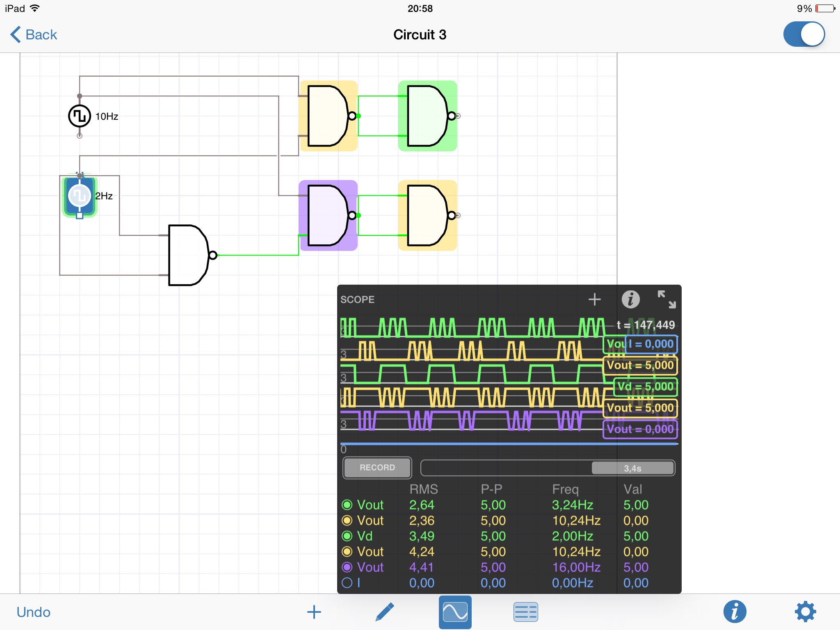840x630 pixels.
Task: Click the green Vd = 5,000 scope label
Action: click(646, 386)
